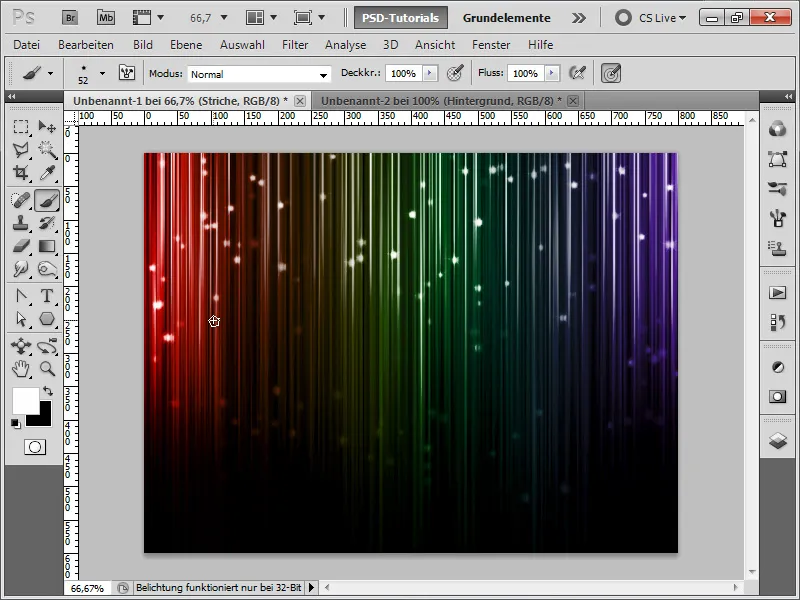Toggle Quick Mask mode

[x=35, y=447]
